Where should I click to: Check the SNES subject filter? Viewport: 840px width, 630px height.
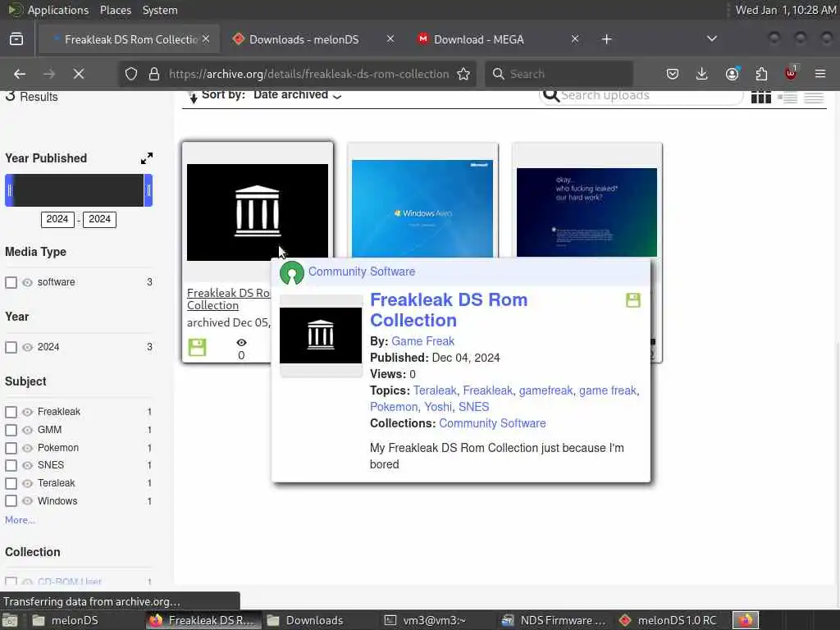click(x=11, y=466)
